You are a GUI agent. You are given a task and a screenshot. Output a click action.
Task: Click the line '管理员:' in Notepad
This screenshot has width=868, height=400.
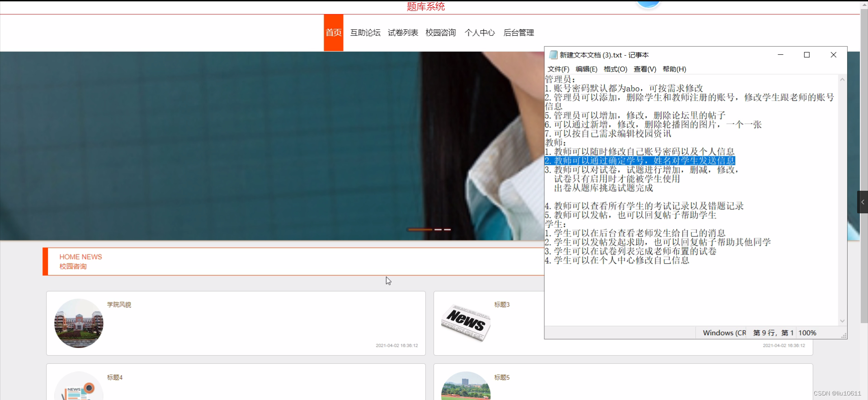coord(560,80)
